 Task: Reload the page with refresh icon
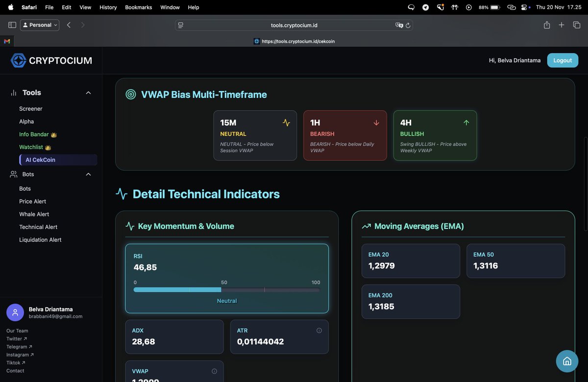tap(408, 25)
